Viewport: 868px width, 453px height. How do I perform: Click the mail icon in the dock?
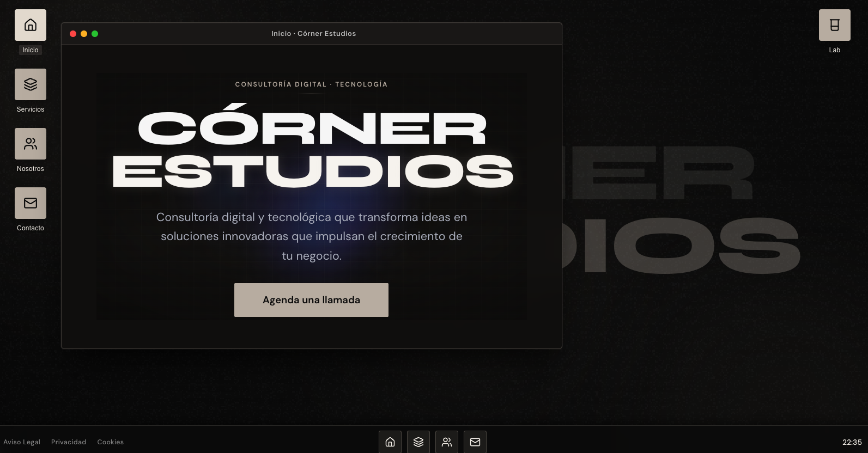click(475, 442)
